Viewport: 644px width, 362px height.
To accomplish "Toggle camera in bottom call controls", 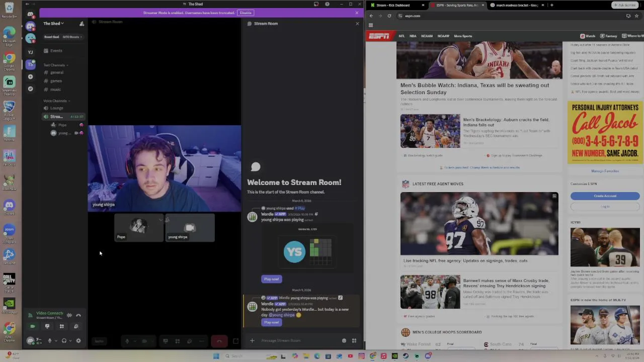I will [x=144, y=341].
